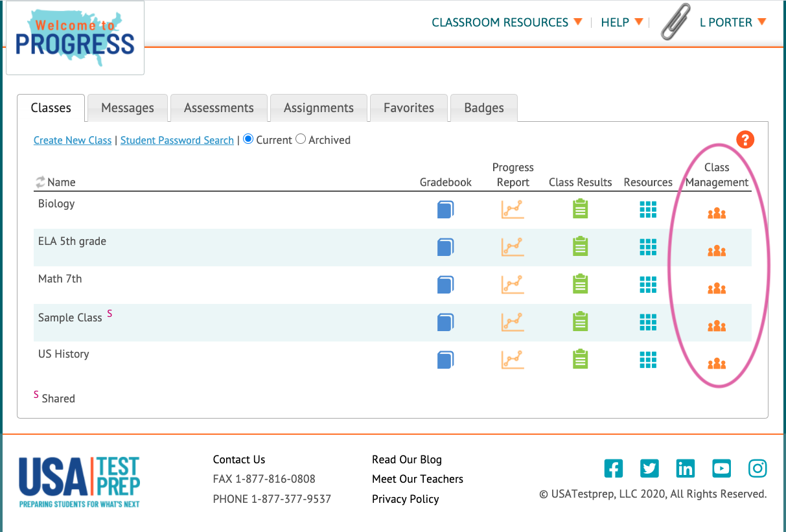Expand the Classroom Resources dropdown menu
Image resolution: width=786 pixels, height=532 pixels.
[x=507, y=22]
